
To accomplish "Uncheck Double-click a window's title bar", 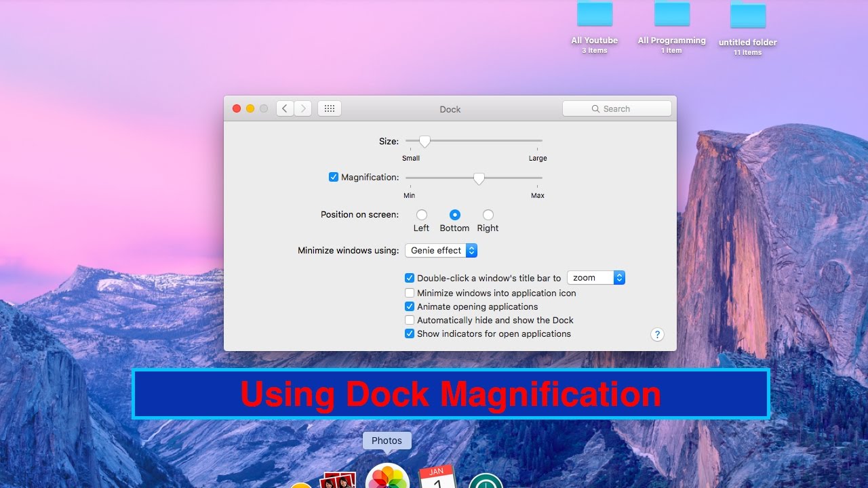I will pyautogui.click(x=410, y=278).
